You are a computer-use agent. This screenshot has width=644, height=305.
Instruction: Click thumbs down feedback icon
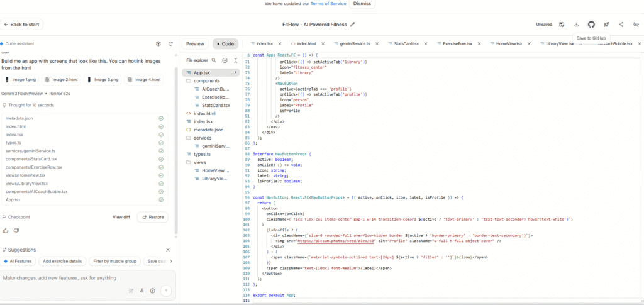(x=17, y=231)
